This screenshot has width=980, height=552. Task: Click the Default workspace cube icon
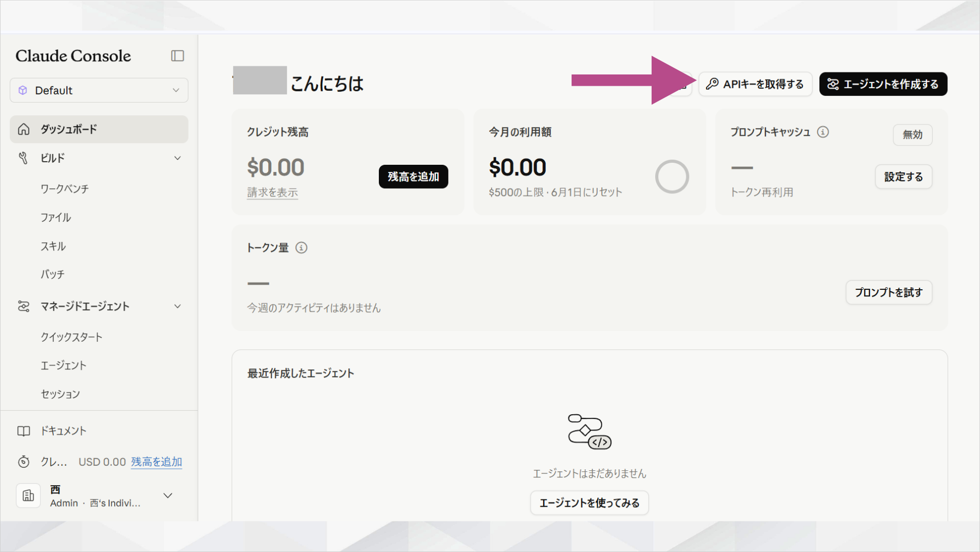(x=23, y=90)
